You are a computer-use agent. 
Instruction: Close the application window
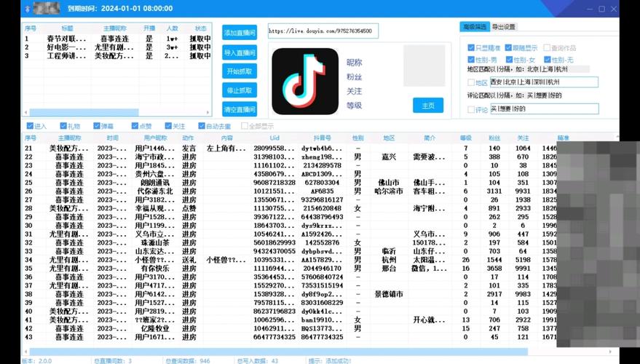coord(614,9)
